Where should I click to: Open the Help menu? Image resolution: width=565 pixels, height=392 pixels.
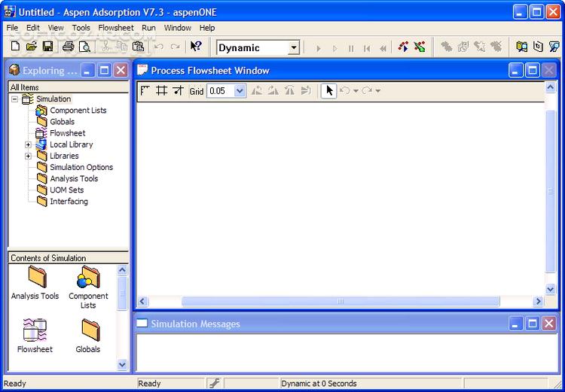[x=207, y=28]
